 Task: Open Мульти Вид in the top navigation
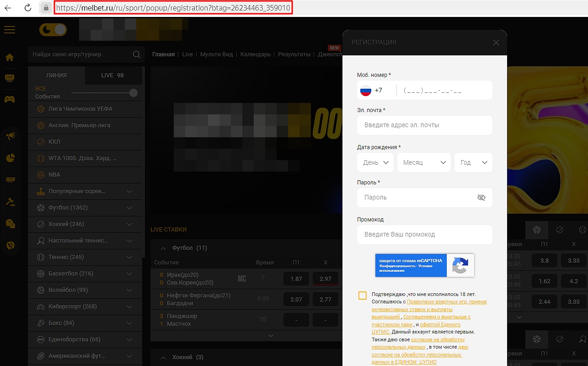click(217, 54)
